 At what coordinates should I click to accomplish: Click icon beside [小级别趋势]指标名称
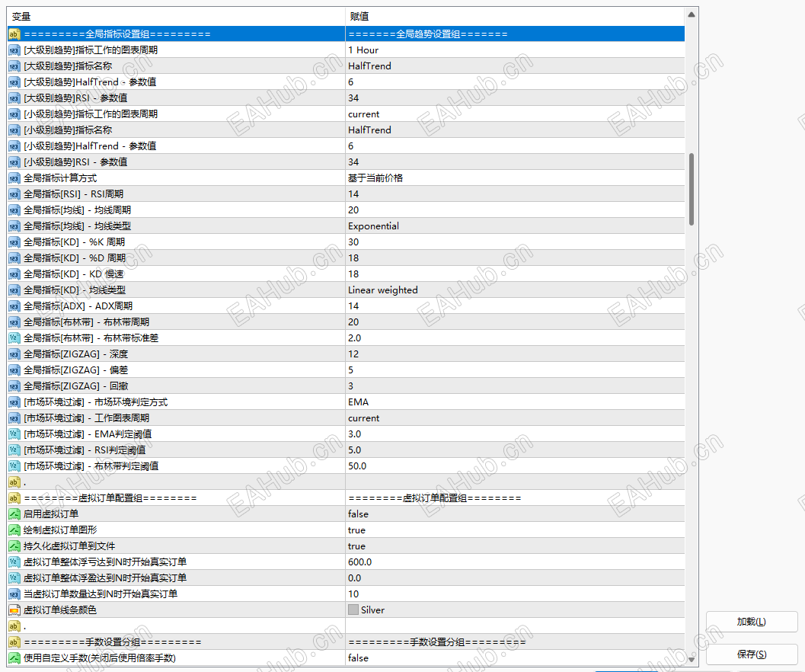click(14, 130)
